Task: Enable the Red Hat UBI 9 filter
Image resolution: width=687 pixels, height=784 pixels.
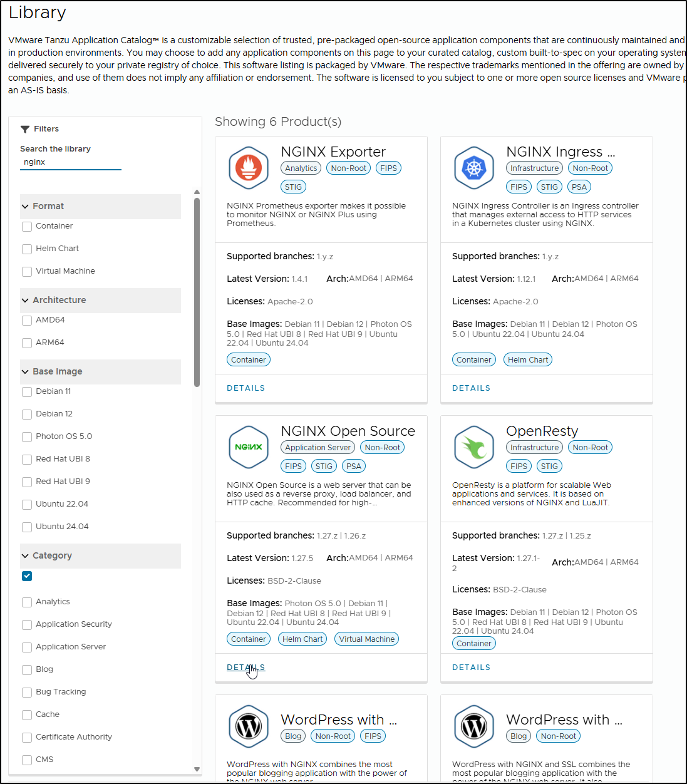Action: 27,482
